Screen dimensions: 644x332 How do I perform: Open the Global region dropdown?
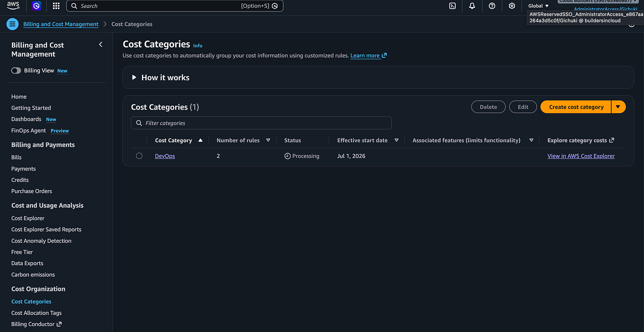point(539,6)
